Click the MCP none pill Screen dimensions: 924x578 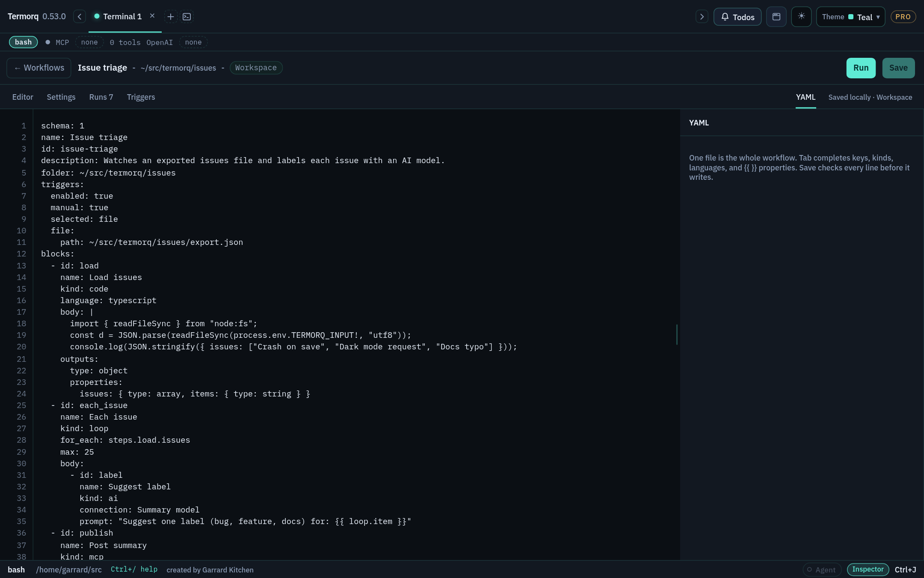89,42
